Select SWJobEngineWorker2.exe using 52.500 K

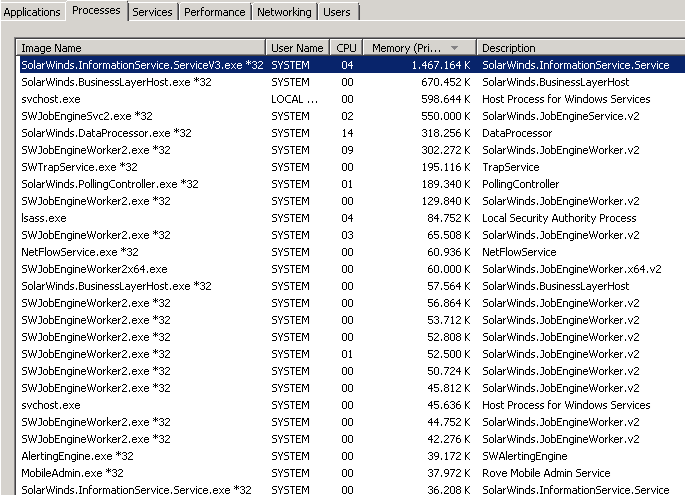click(x=351, y=354)
